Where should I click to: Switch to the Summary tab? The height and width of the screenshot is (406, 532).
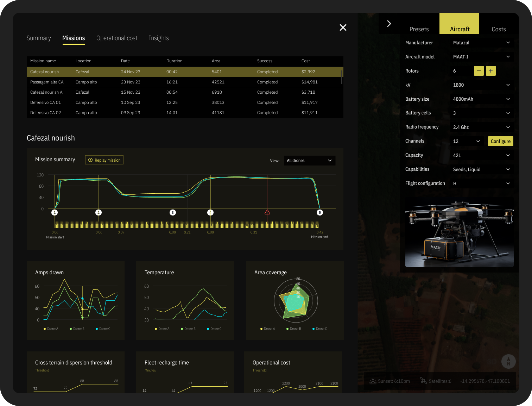pos(39,38)
